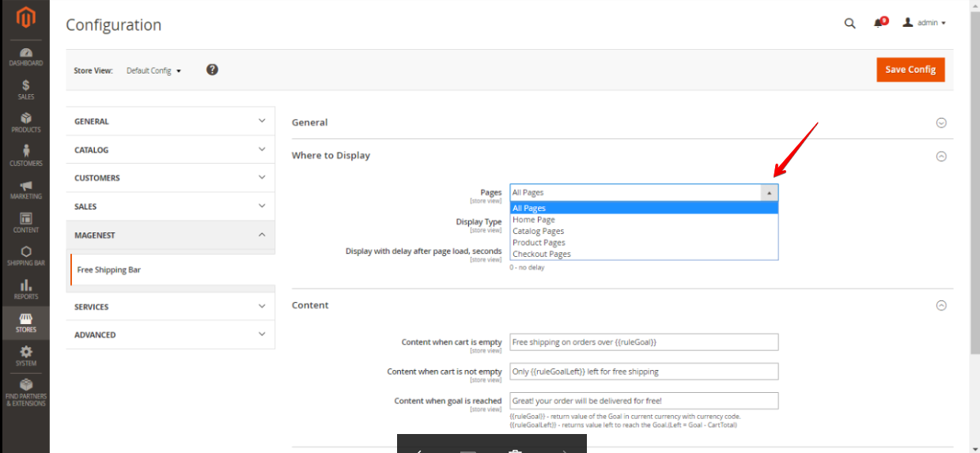Viewport: 980px width, 453px height.
Task: Open Marketing megaphone icon
Action: coord(25,187)
